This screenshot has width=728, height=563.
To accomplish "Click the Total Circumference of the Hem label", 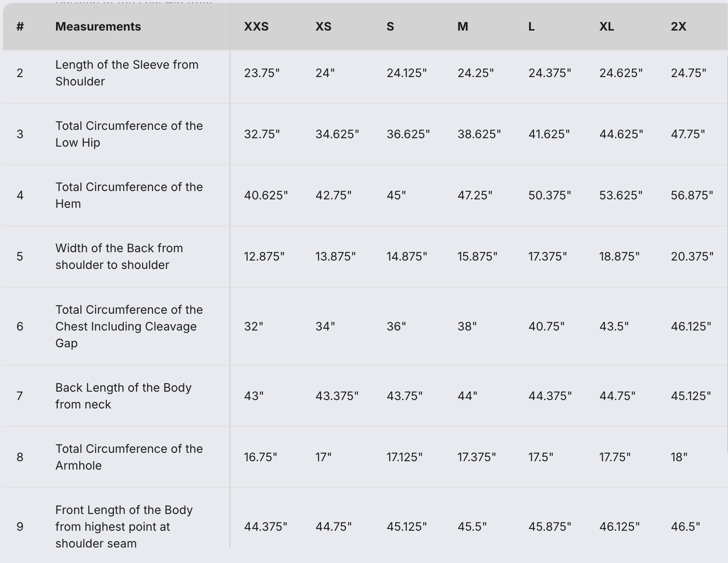I will [129, 195].
